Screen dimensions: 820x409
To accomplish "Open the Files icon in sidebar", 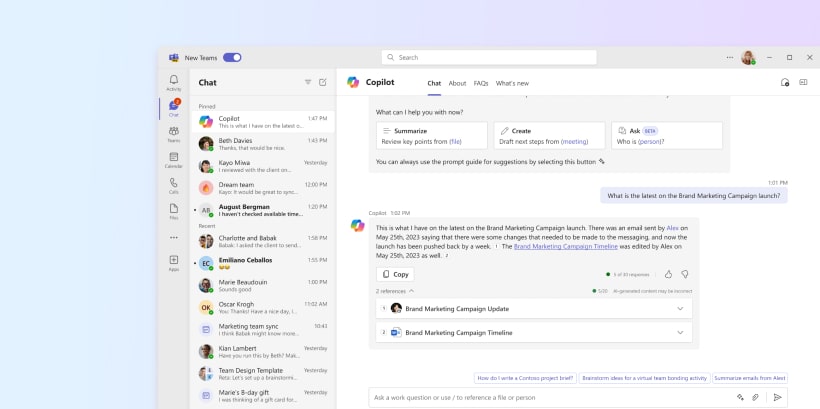I will pyautogui.click(x=174, y=208).
